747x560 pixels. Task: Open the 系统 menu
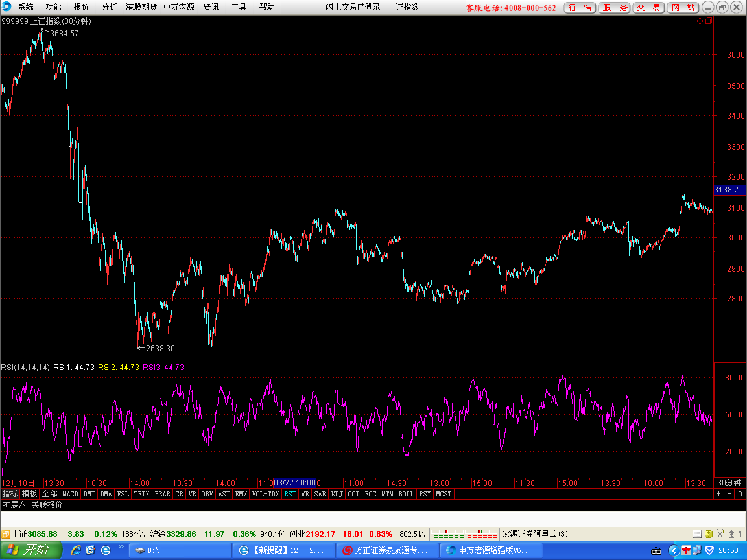(x=26, y=7)
